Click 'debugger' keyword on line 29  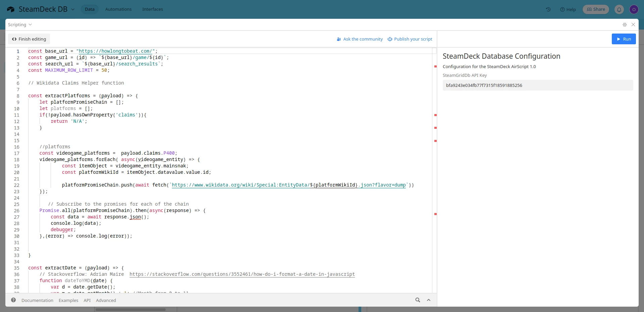[62, 229]
